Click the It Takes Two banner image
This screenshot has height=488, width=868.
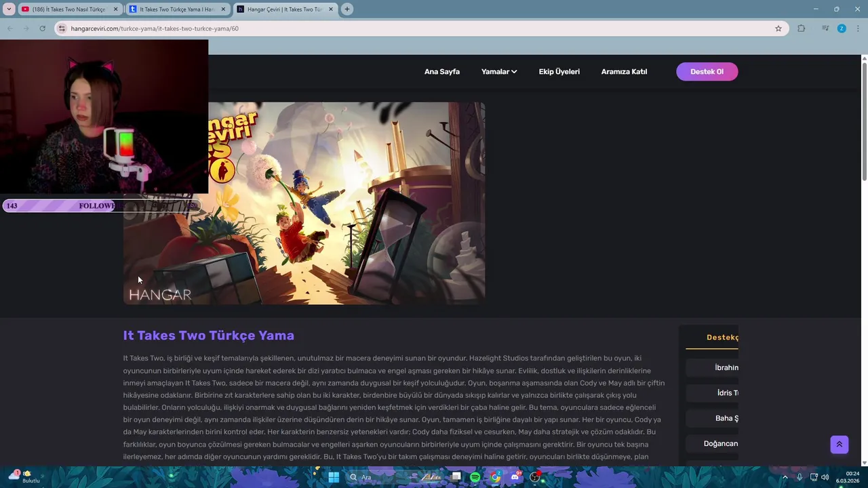(304, 203)
